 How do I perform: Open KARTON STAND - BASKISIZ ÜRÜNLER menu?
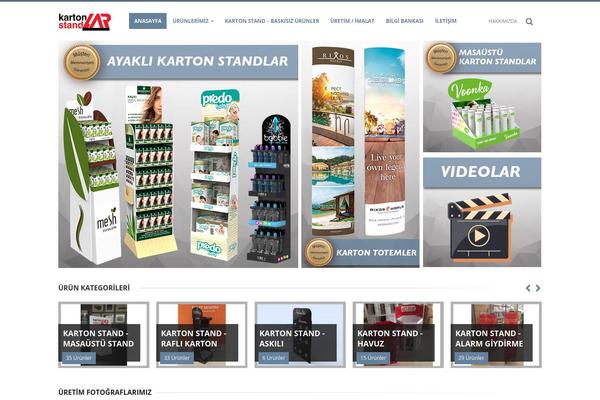tap(272, 21)
